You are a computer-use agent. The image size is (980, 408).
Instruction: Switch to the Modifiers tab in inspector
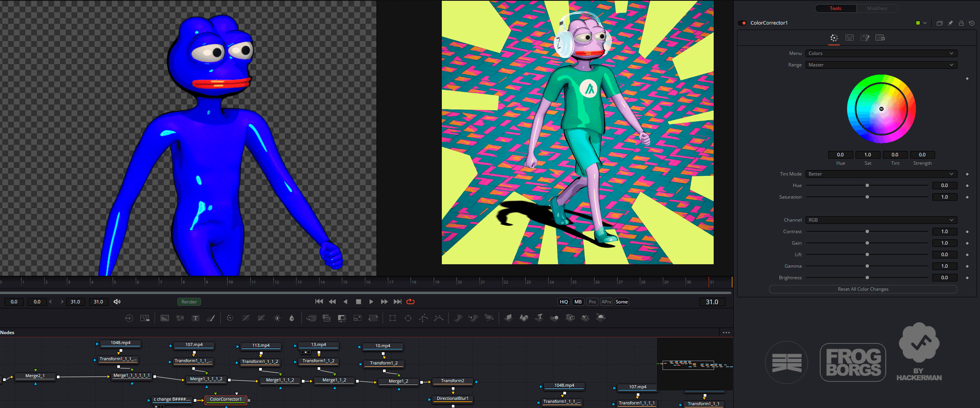(x=877, y=8)
